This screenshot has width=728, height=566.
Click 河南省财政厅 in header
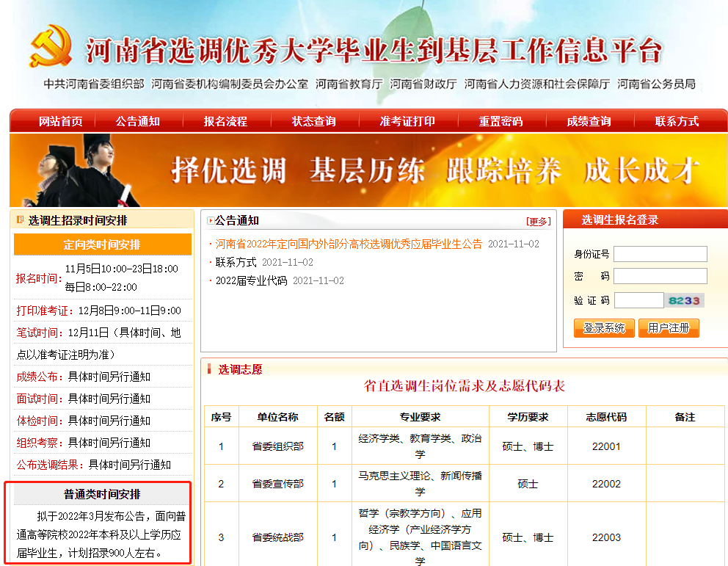423,84
